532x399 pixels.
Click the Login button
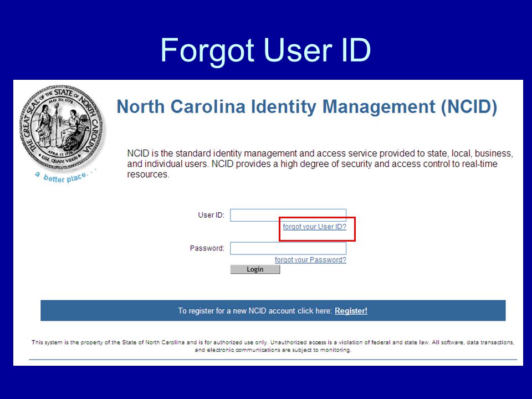[x=255, y=269]
